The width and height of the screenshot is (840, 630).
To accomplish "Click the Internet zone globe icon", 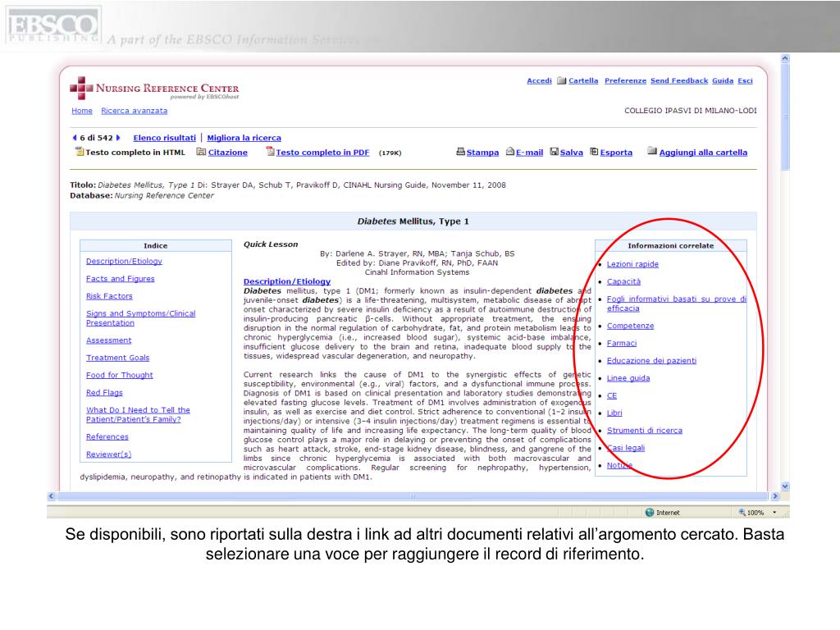I will pos(650,512).
